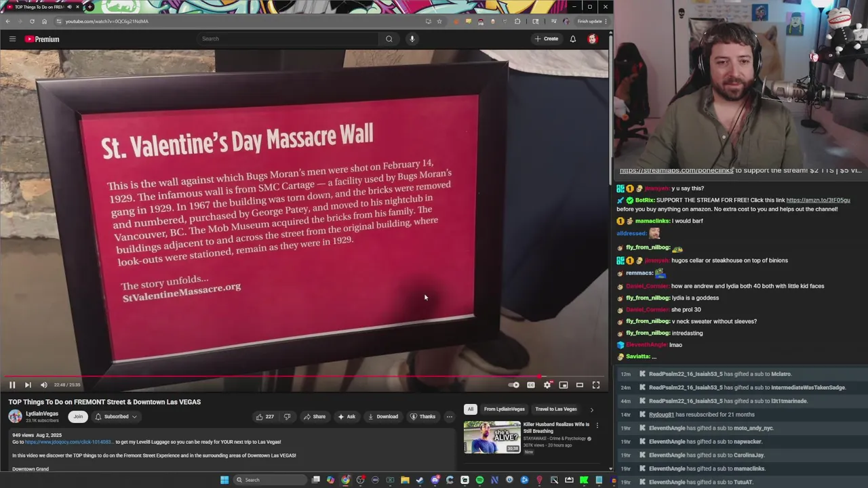Open a new browser tab

90,7
